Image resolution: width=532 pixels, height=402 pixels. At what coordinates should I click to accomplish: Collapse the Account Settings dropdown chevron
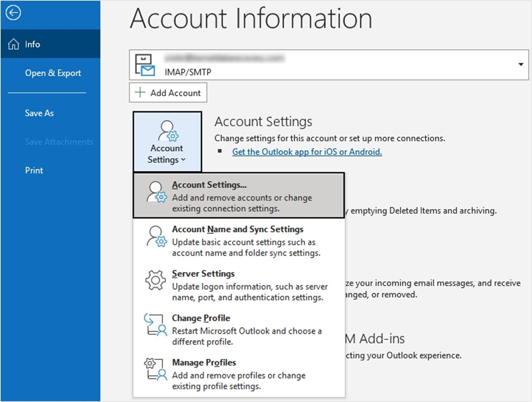[x=183, y=159]
